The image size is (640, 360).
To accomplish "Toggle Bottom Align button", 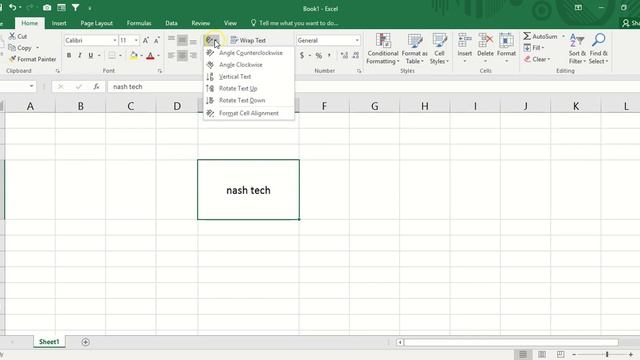I will click(x=193, y=40).
